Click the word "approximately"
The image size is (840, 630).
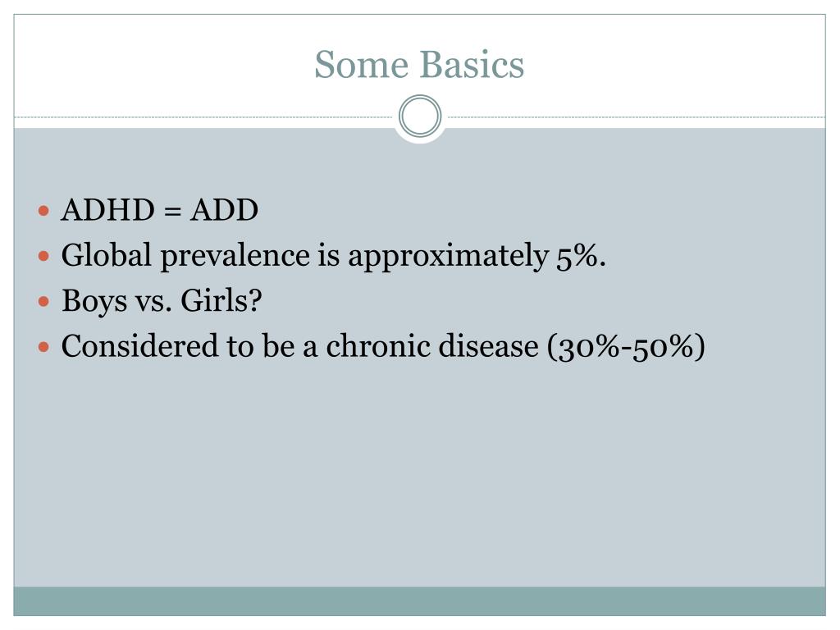click(449, 257)
